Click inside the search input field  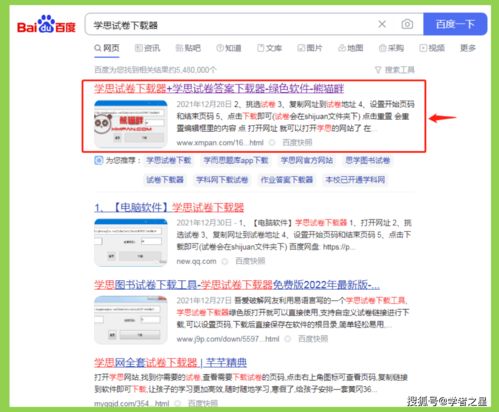click(x=233, y=25)
